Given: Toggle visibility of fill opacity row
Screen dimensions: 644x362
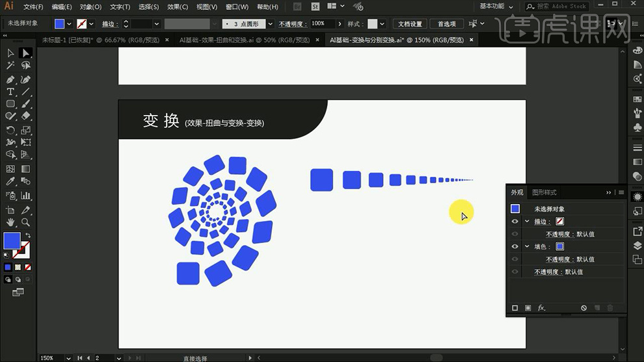Looking at the screenshot, I should [x=515, y=259].
